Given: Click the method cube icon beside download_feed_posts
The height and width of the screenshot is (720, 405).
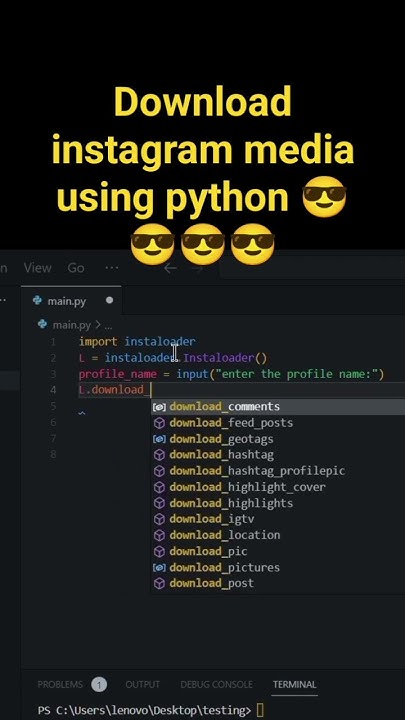Looking at the screenshot, I should tap(159, 423).
